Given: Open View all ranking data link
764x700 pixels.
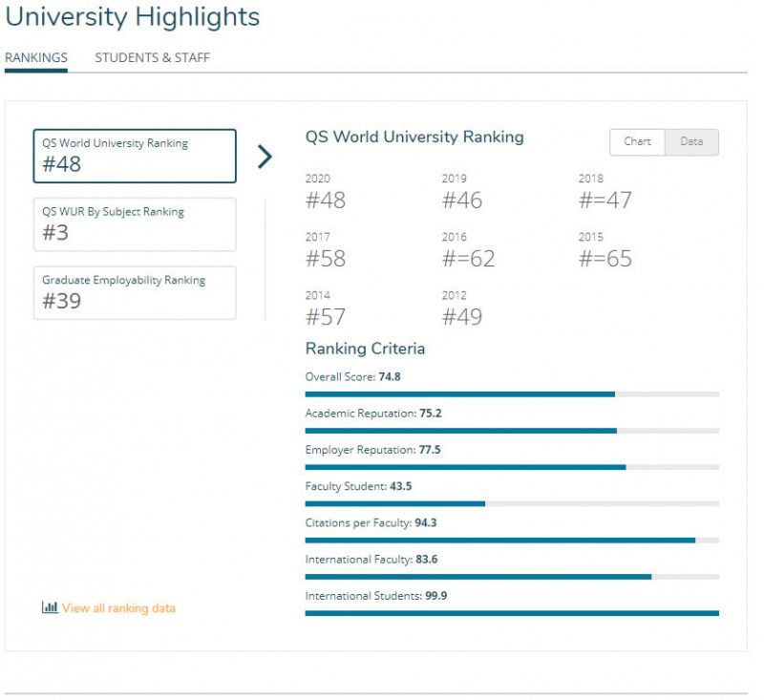Looking at the screenshot, I should (118, 608).
